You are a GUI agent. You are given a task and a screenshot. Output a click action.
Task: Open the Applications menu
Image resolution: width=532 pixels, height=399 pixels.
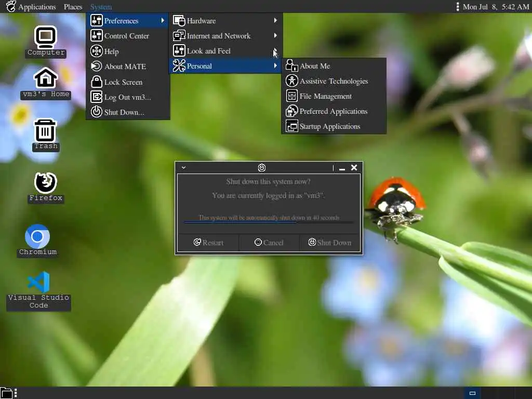37,7
